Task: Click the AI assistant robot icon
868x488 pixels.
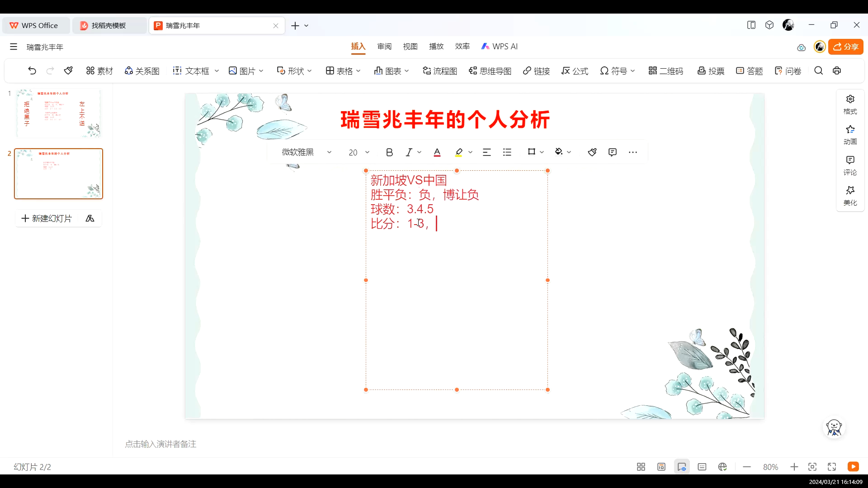Action: (834, 427)
